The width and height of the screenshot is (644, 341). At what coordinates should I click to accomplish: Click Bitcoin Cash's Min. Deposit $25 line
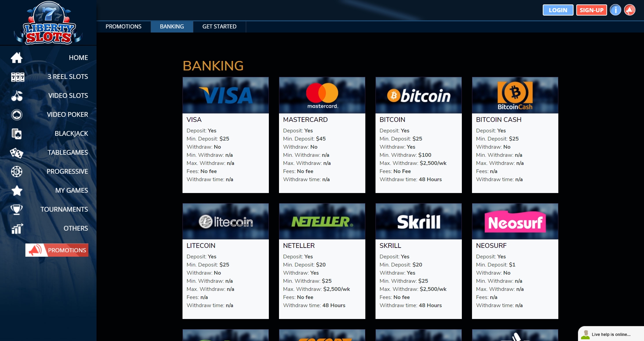point(497,139)
